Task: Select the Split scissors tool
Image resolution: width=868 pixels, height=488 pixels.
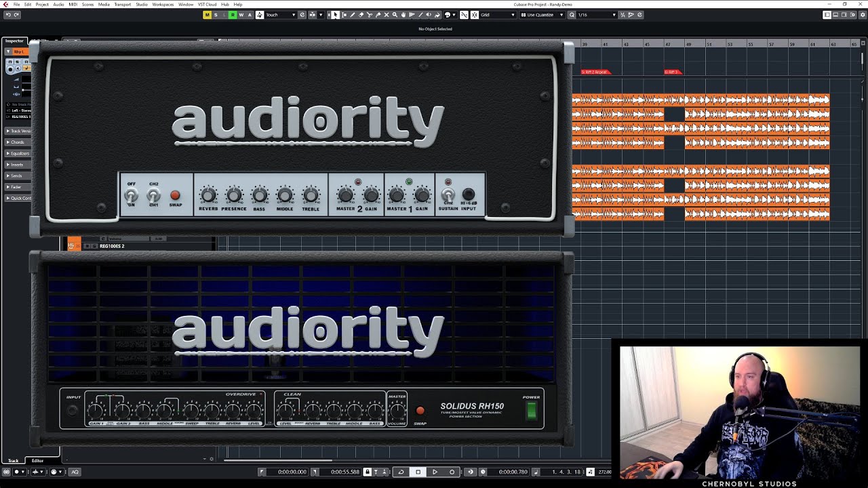Action: (x=370, y=15)
